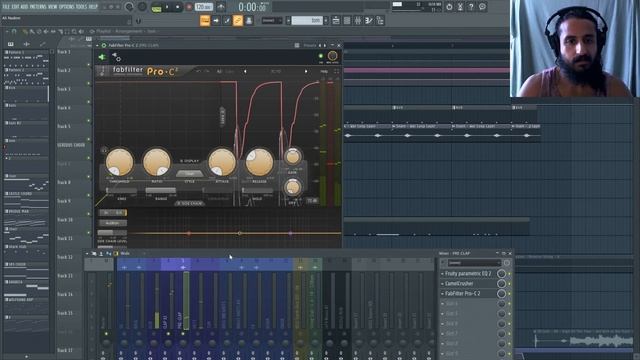The height and width of the screenshot is (360, 640).
Task: Select next FabFilter preset arrow
Action: (x=306, y=71)
